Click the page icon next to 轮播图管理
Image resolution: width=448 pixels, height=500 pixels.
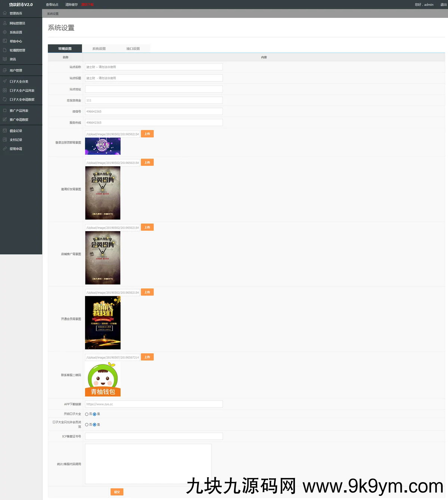point(5,50)
